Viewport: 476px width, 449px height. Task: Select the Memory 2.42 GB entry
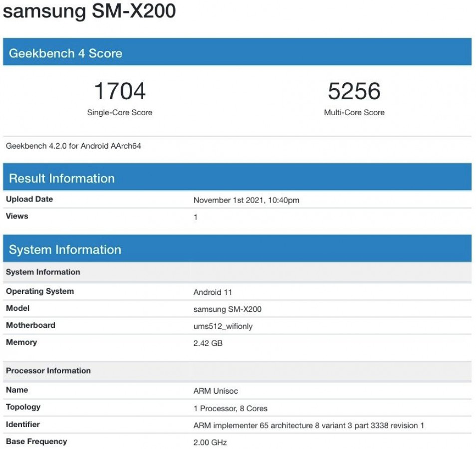(208, 343)
